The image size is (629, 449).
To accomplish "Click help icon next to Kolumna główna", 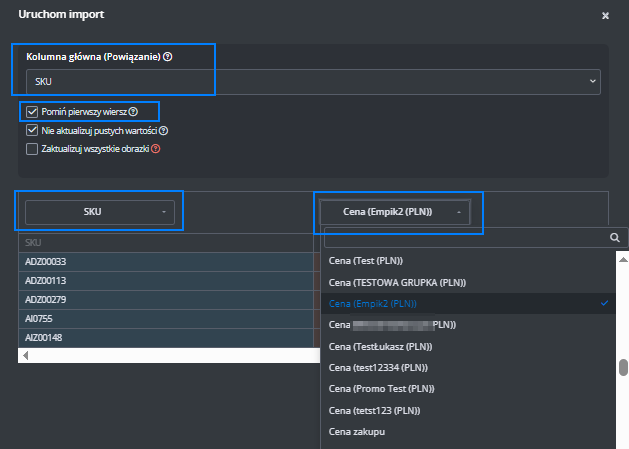I will (168, 57).
